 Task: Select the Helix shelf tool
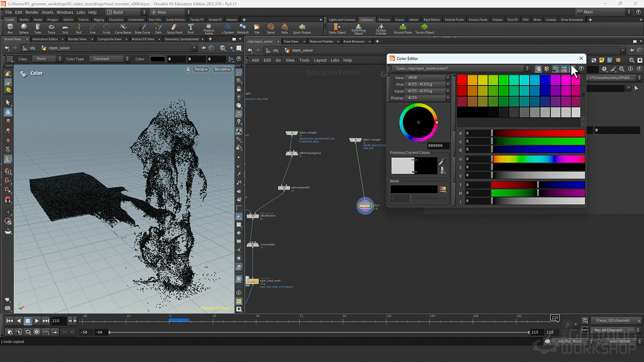[x=285, y=28]
